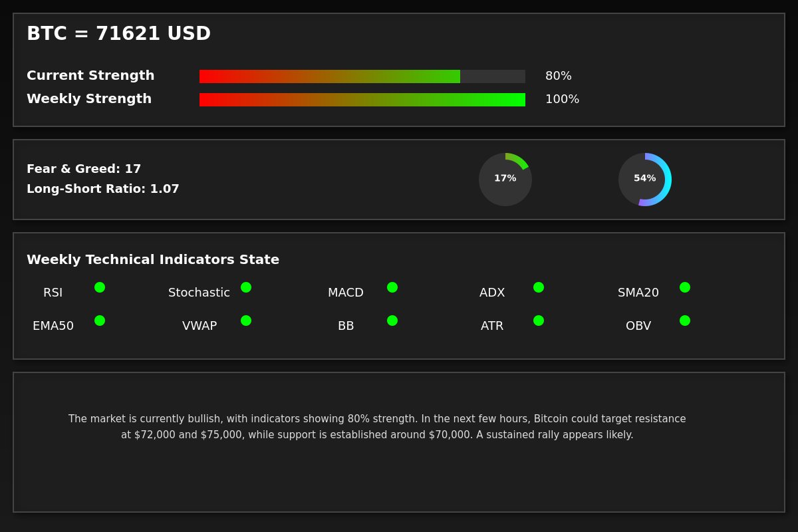Click the VWAP indicator dot

tap(246, 321)
